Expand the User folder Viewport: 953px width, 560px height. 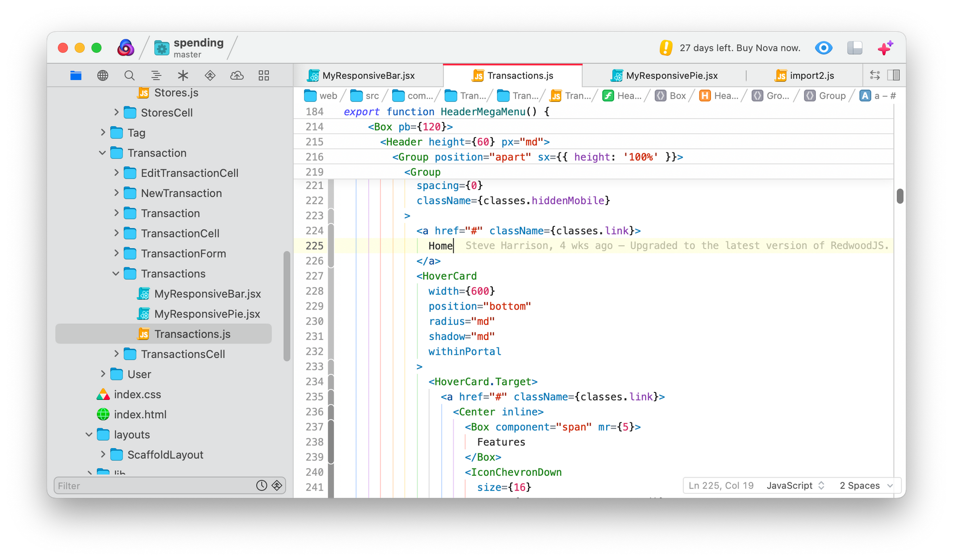pyautogui.click(x=103, y=374)
